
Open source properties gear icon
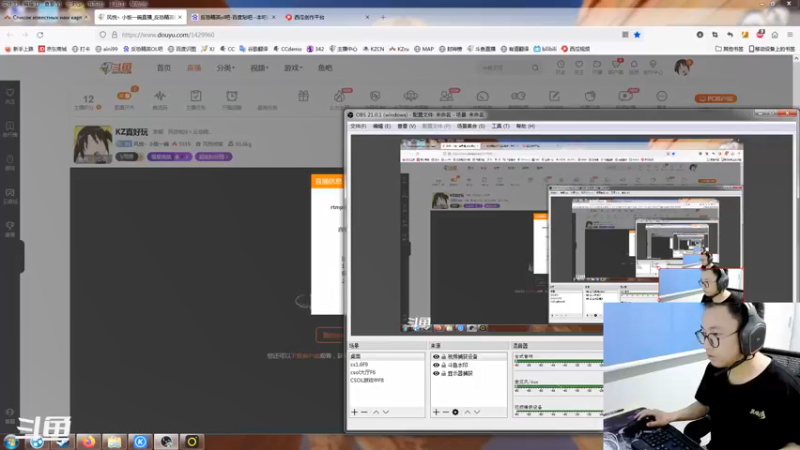(x=456, y=412)
